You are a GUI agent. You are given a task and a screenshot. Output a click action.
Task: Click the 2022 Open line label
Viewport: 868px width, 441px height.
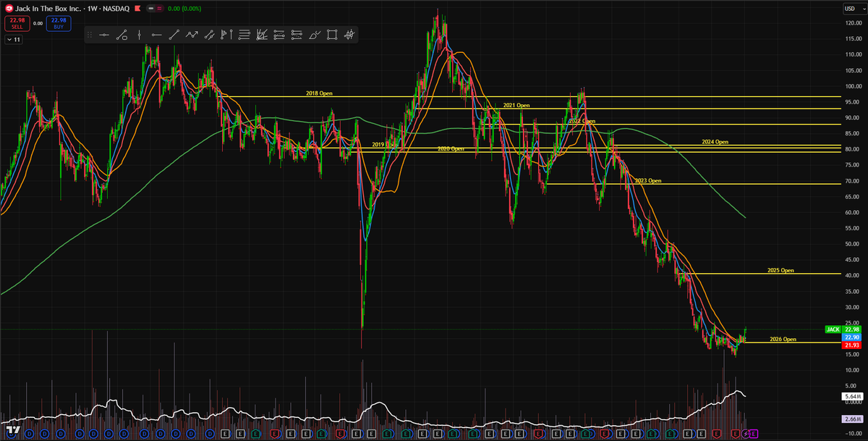click(582, 122)
